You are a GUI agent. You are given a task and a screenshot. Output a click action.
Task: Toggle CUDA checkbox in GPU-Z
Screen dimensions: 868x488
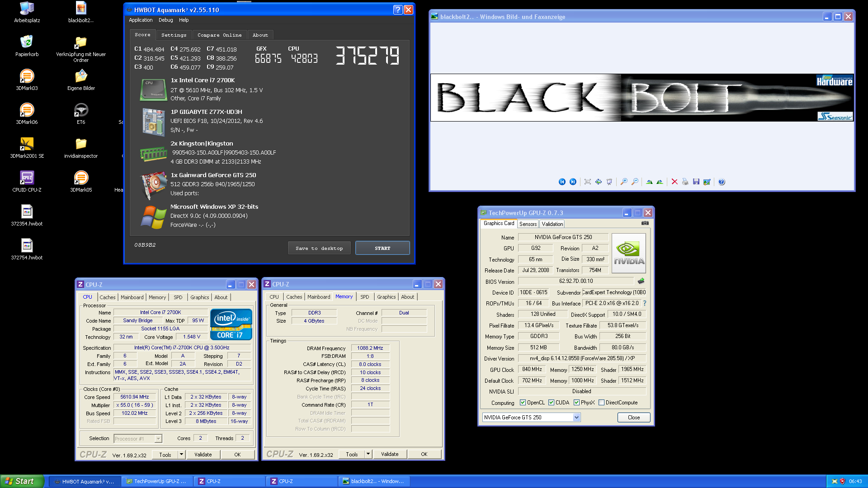[x=551, y=403]
